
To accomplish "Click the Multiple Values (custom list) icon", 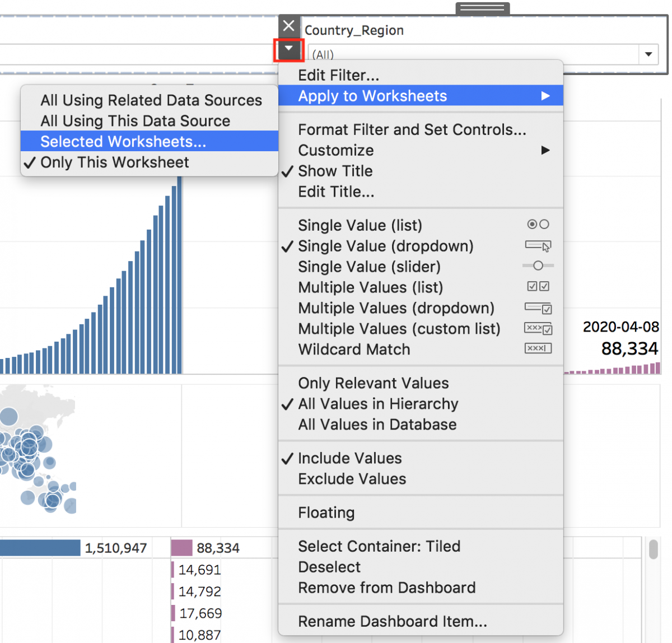I will [x=538, y=328].
